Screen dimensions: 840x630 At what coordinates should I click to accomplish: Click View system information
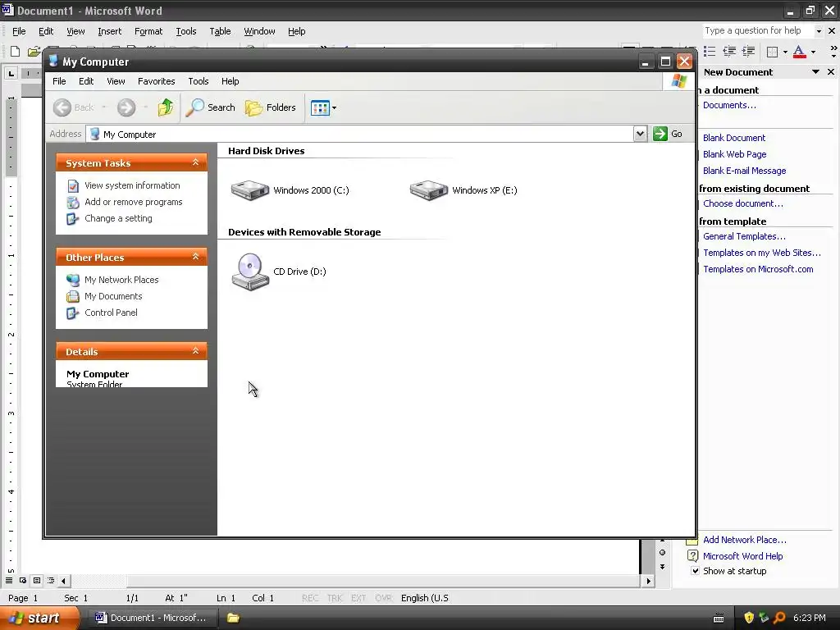click(x=132, y=185)
